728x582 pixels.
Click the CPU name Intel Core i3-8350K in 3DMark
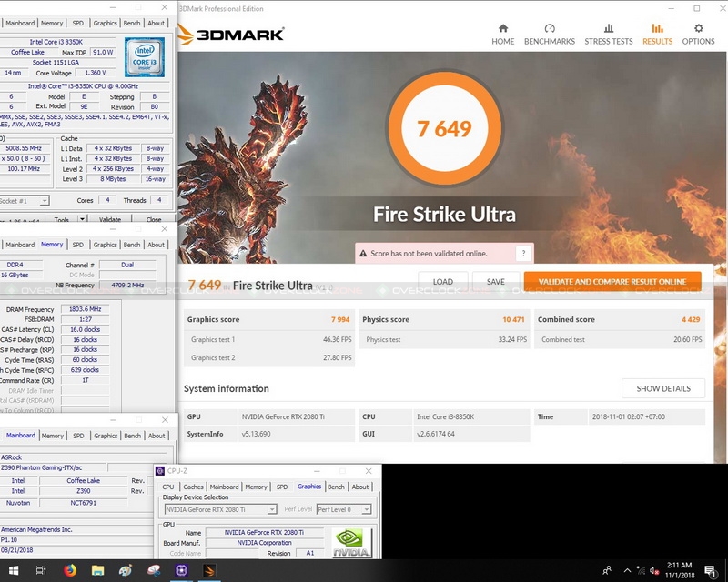pos(445,416)
